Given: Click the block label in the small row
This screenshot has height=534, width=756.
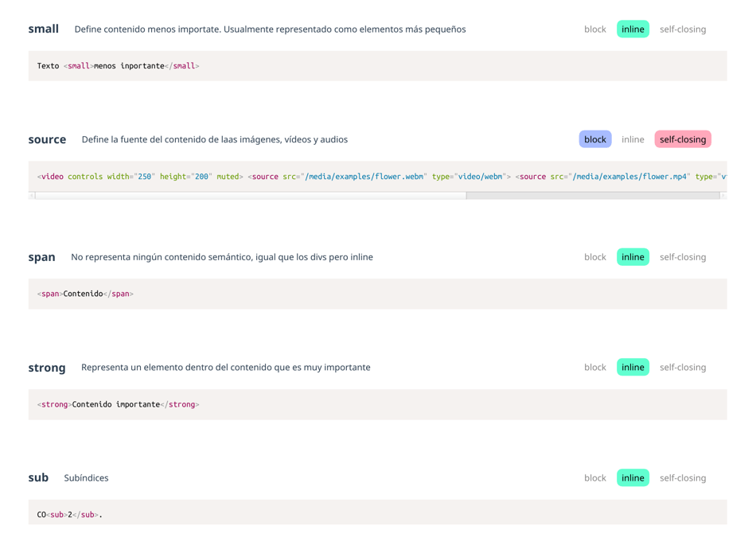Looking at the screenshot, I should coord(594,29).
